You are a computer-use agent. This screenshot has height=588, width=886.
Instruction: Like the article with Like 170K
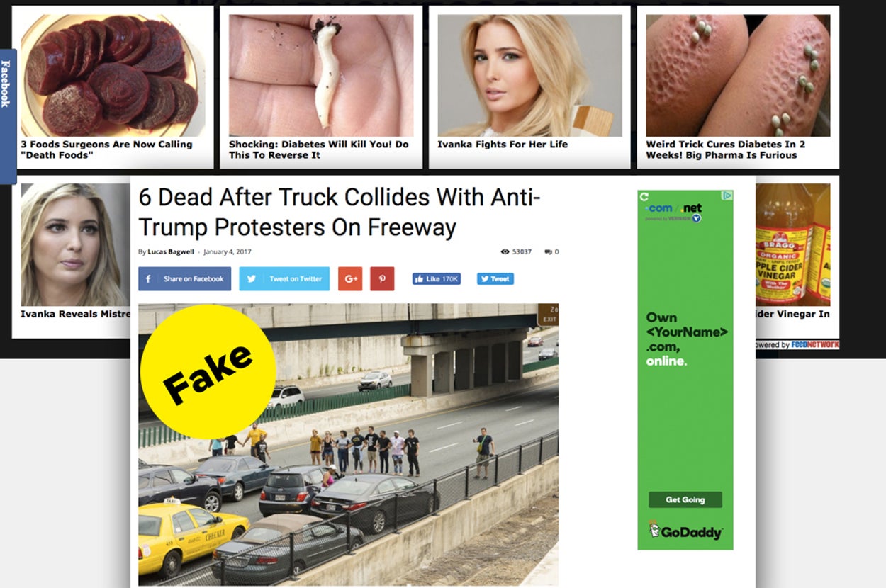(x=436, y=279)
